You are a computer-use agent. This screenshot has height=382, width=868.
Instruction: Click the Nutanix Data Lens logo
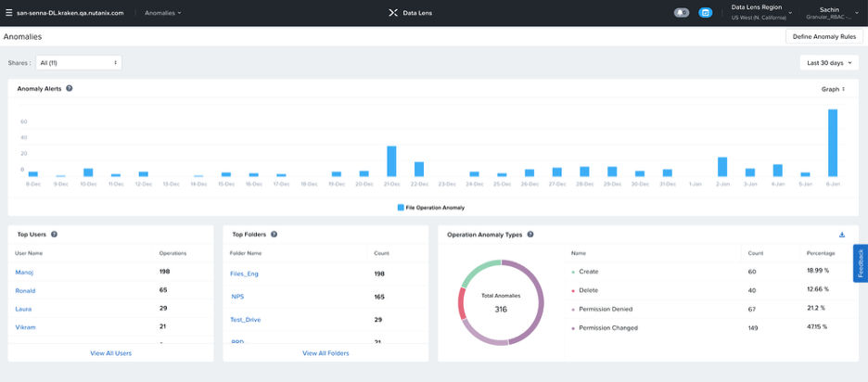point(394,13)
